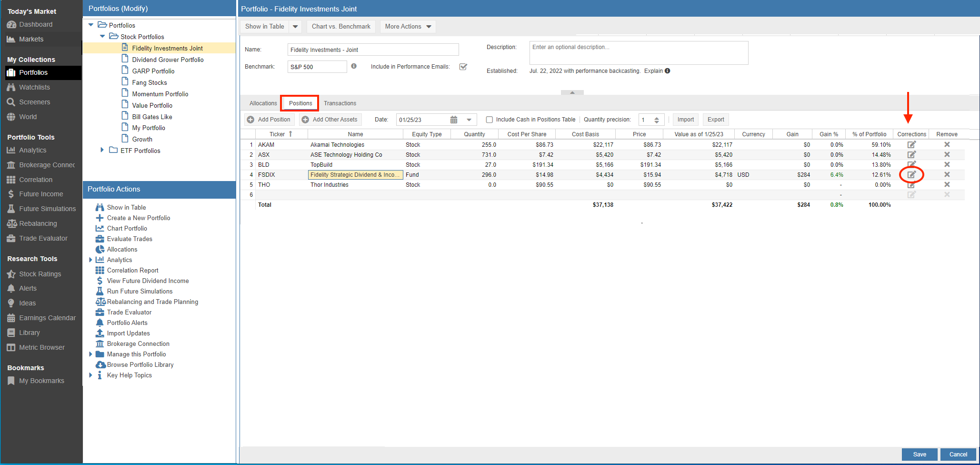This screenshot has height=465, width=980.
Task: Save the portfolio changes
Action: [x=919, y=454]
